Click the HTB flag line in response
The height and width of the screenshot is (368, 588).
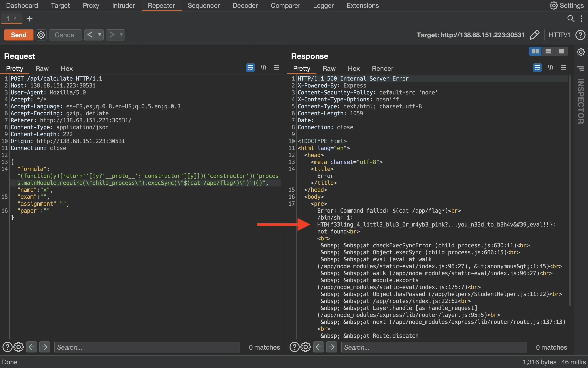click(x=436, y=224)
